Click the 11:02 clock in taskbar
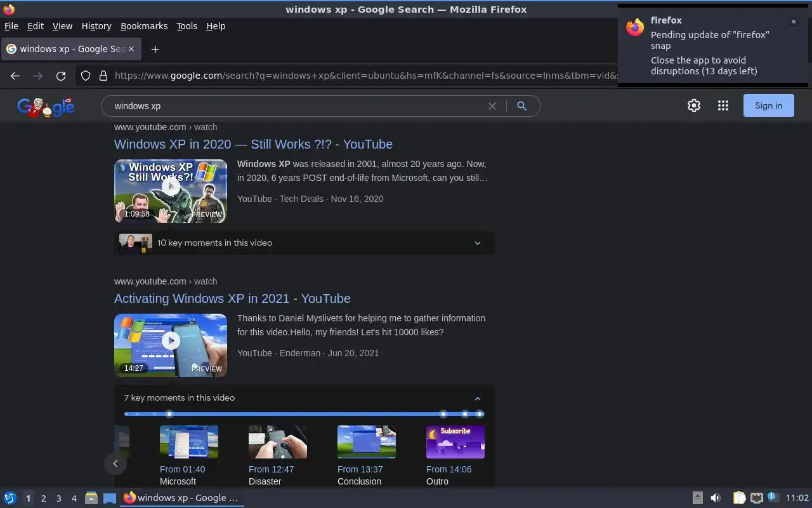Screen dimensions: 812x508 point(797,498)
